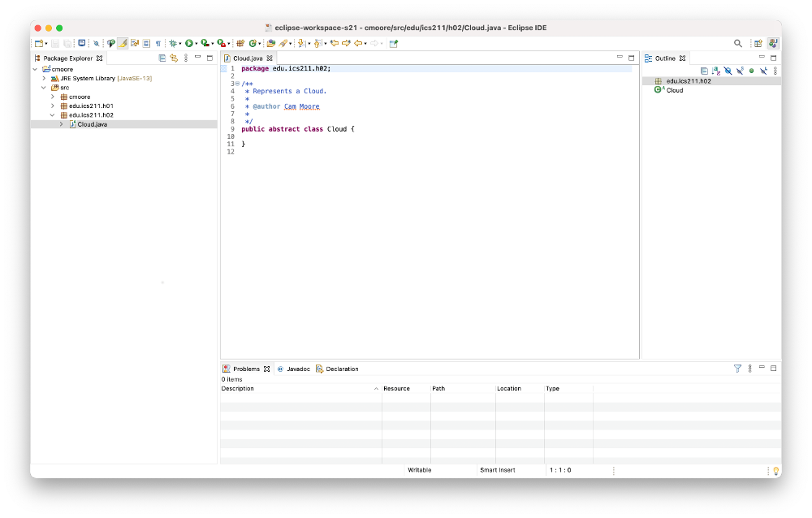Collapse Javadoc comment fold on line 3
812x518 pixels.
(x=237, y=84)
